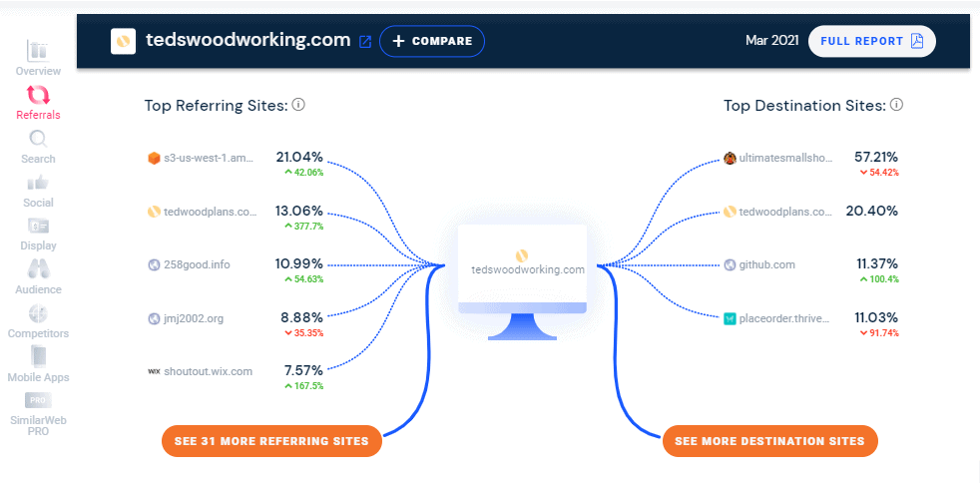Open the Overview section icon
Image resolution: width=980 pixels, height=483 pixels.
(x=38, y=51)
